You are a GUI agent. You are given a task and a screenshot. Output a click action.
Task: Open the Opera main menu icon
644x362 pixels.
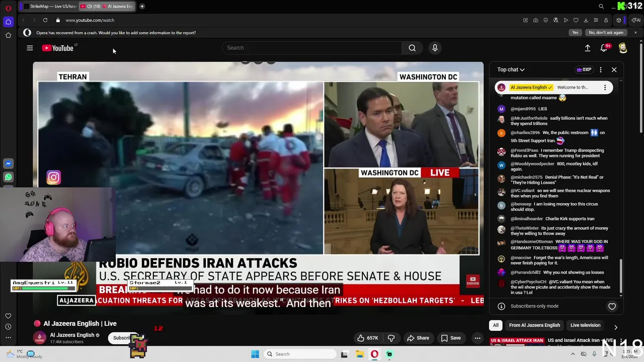tap(8, 8)
